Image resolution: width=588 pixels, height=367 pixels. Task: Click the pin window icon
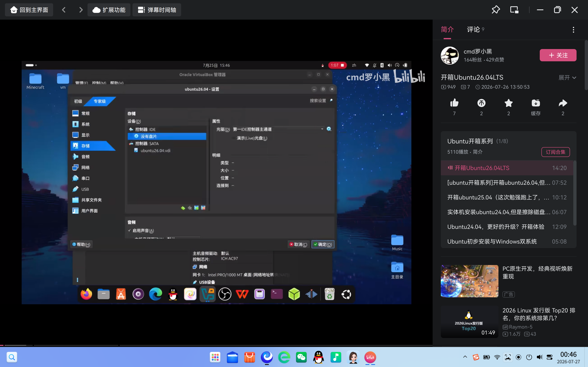click(496, 10)
